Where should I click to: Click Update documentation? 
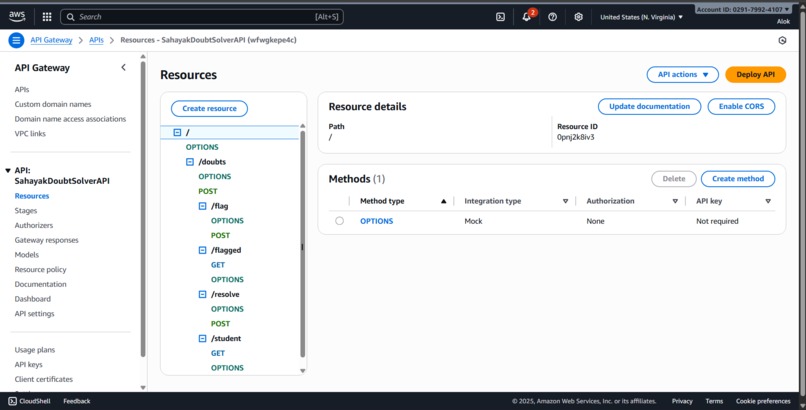(x=650, y=106)
